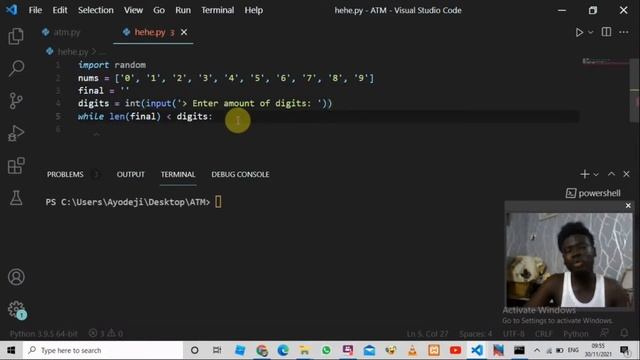The image size is (640, 360).
Task: Click the 'import random' code line
Action: 111,65
